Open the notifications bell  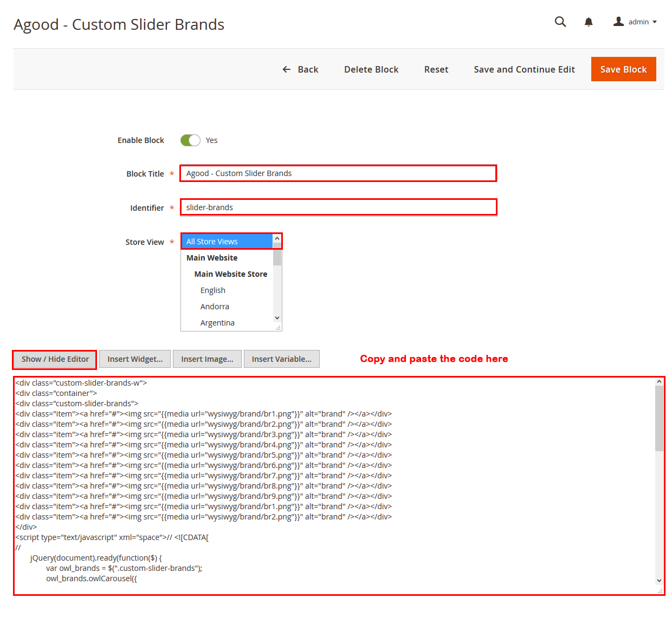tap(589, 22)
